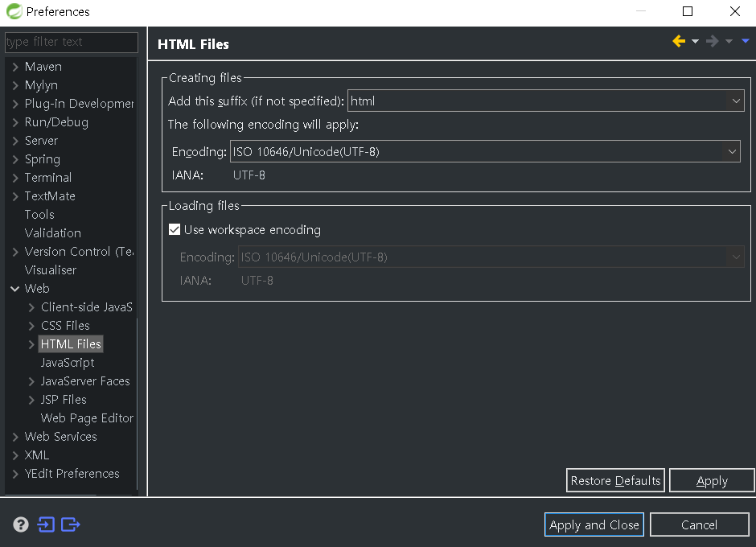Viewport: 756px width, 547px height.
Task: Uncheck Use workspace encoding
Action: (x=175, y=229)
